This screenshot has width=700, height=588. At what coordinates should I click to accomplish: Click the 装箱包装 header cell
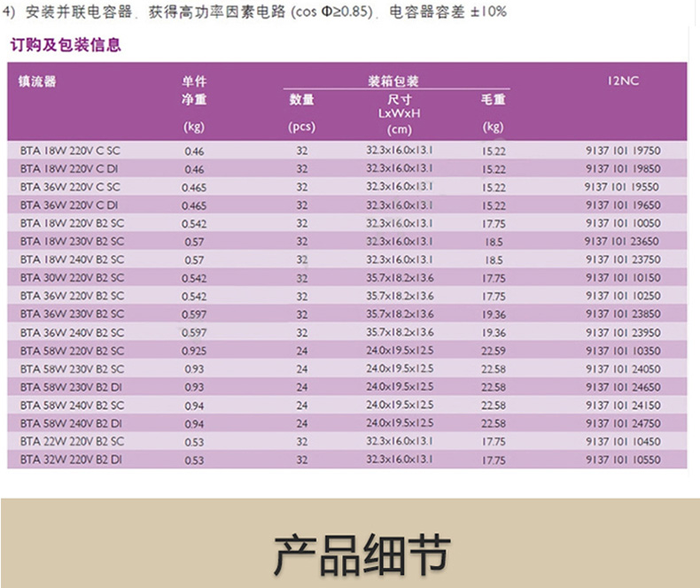[393, 81]
